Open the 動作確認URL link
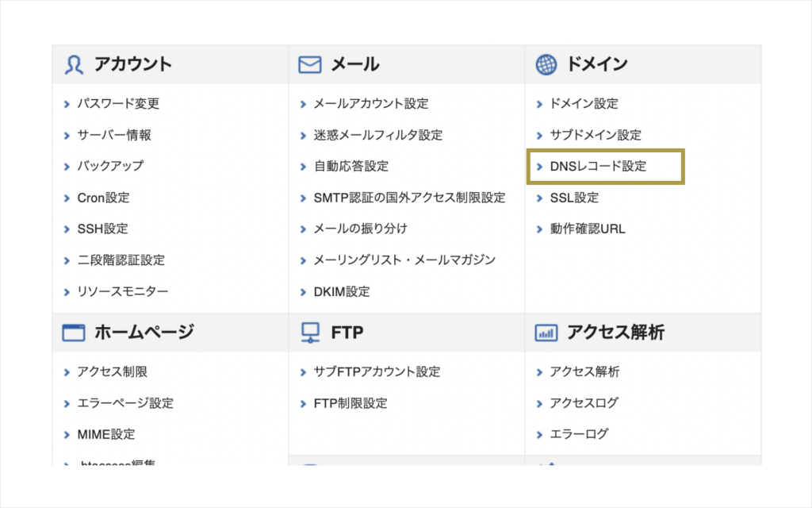 588,229
